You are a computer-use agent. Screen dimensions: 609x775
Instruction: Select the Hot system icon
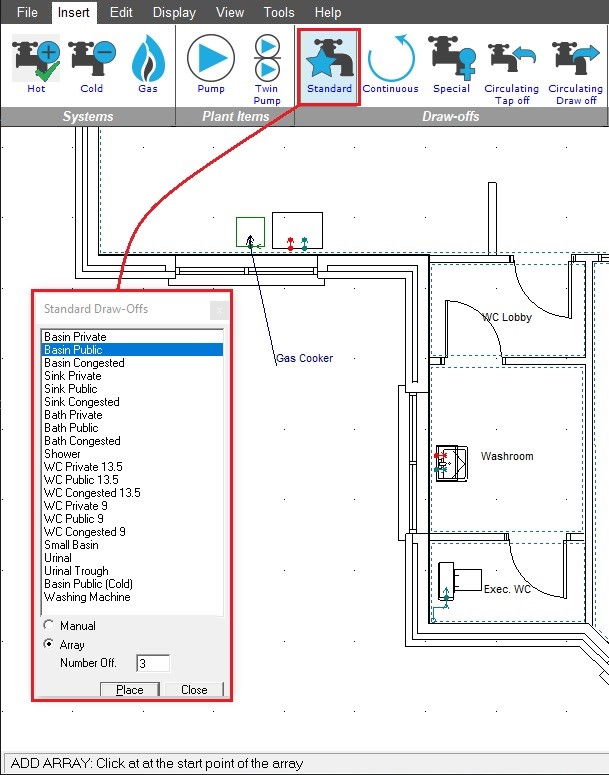36,64
